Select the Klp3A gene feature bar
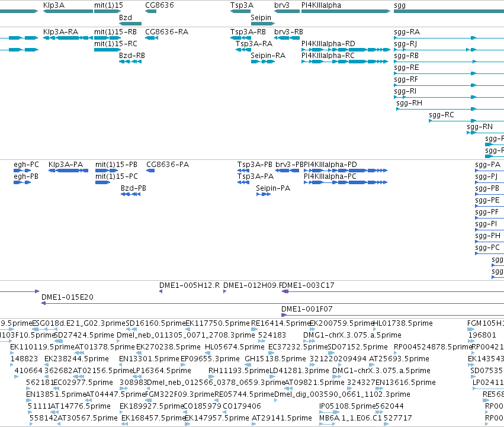Image resolution: width=504 pixels, height=427 pixels. (x=68, y=11)
